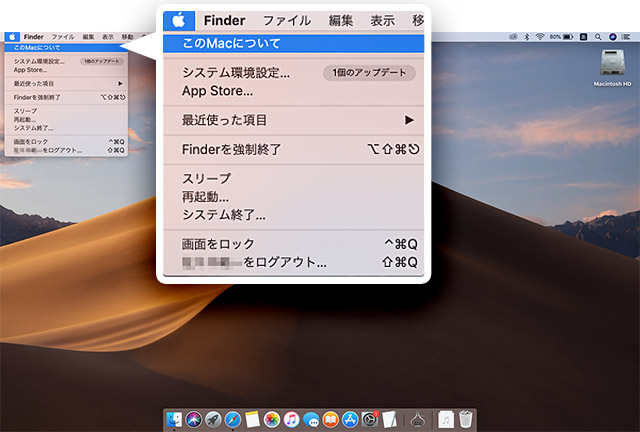Image resolution: width=640 pixels, height=432 pixels.
Task: Open 移動 menu in the desktop menu bar
Action: tap(127, 37)
